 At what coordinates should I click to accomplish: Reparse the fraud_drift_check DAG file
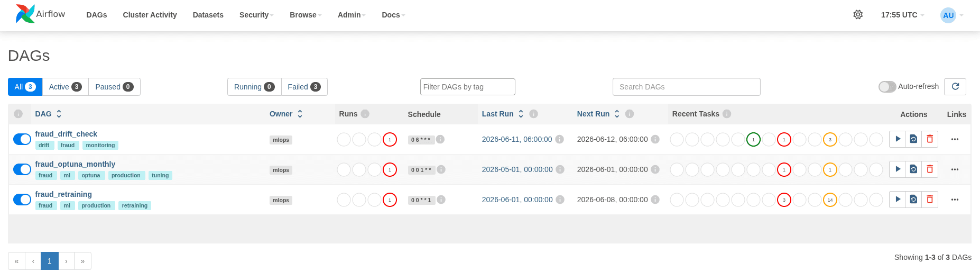click(913, 139)
